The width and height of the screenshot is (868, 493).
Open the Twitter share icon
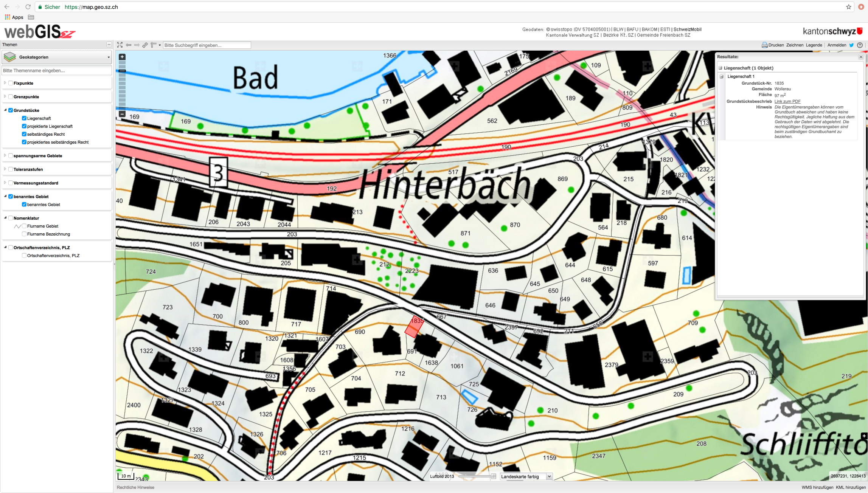(851, 45)
